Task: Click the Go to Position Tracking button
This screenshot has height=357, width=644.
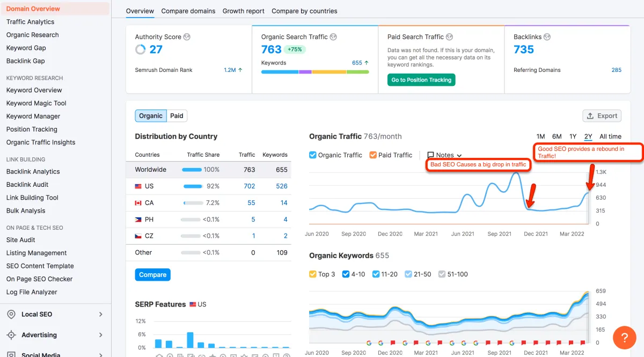Action: (x=421, y=80)
